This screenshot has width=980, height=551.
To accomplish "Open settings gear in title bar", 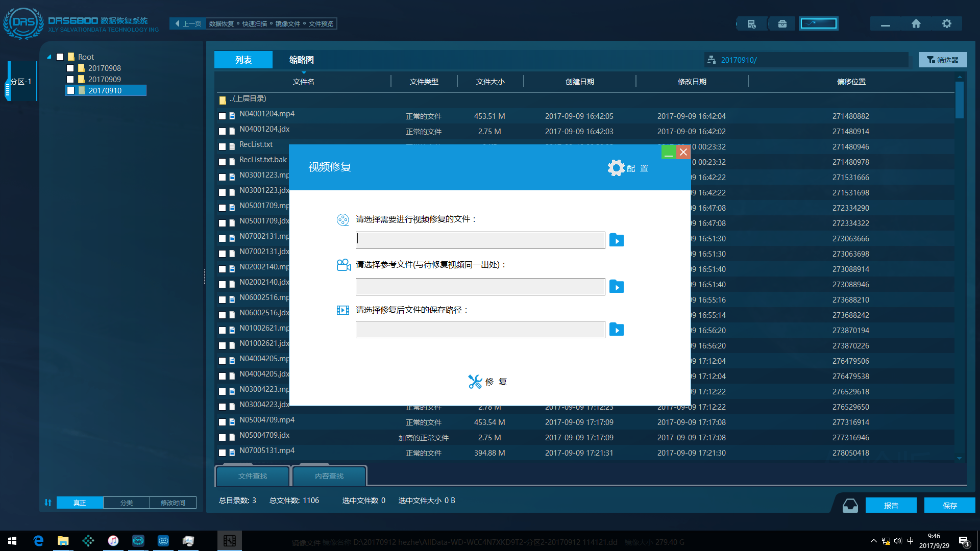I will point(946,24).
